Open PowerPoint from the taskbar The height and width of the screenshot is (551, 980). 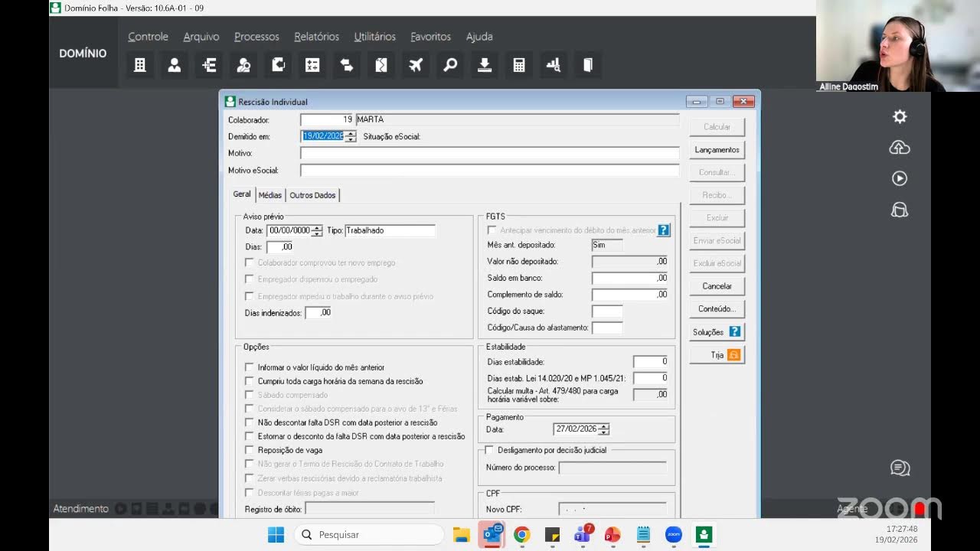[x=612, y=535]
